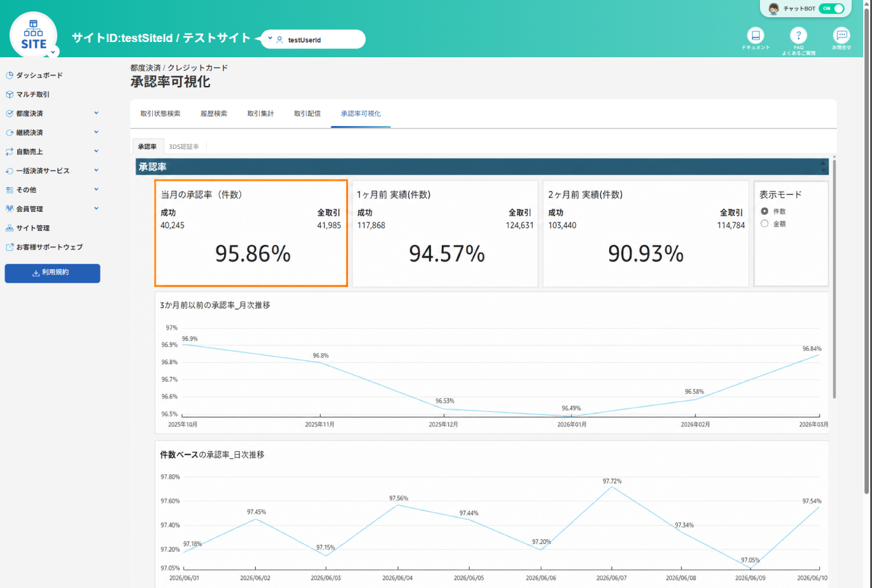Open サイト管理 in the sidebar
The image size is (872, 588).
click(x=33, y=228)
